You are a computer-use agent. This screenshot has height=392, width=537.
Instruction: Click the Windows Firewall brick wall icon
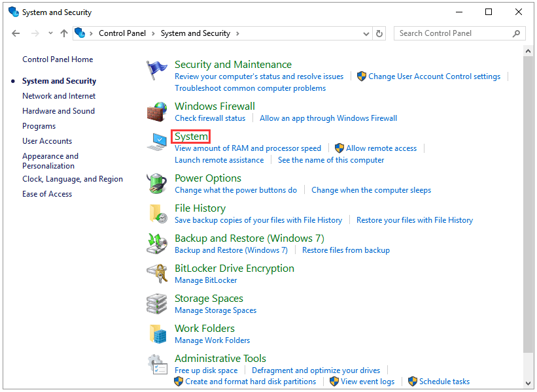point(157,112)
